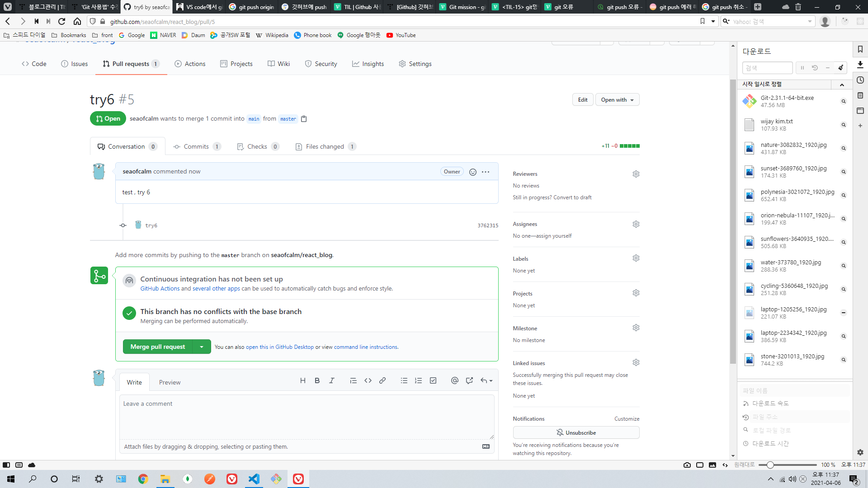Open the Open with dropdown

[x=617, y=100]
